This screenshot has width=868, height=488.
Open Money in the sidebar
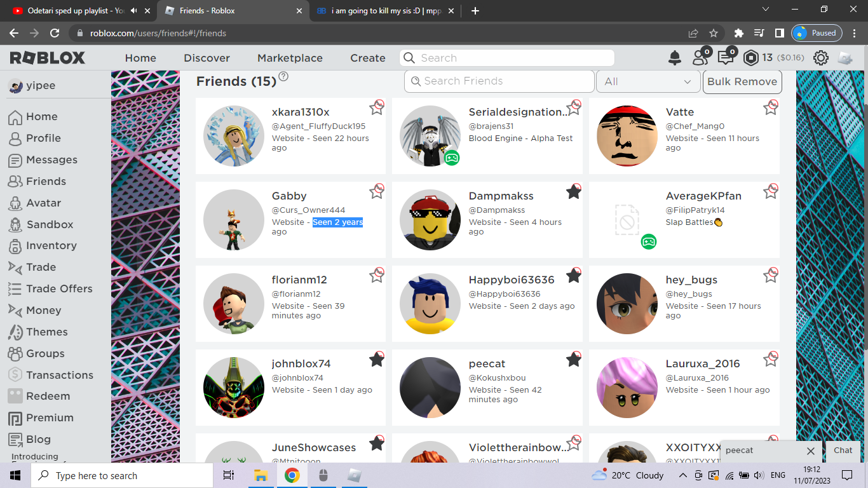(x=43, y=310)
